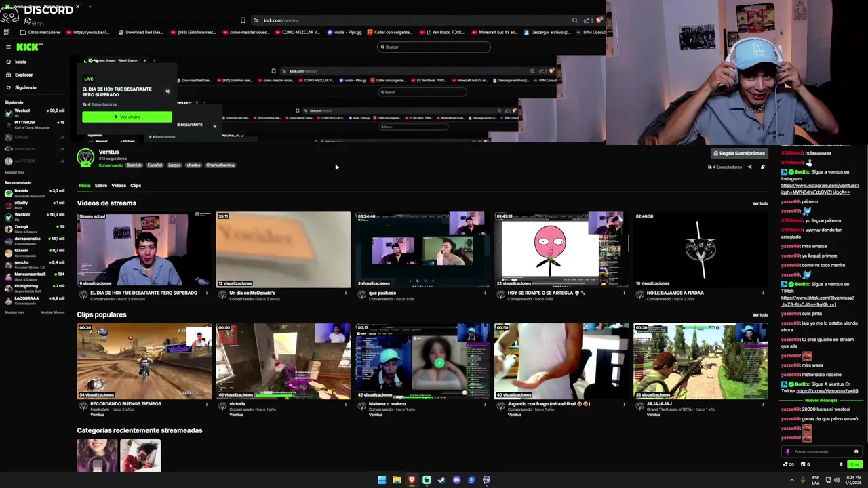
Task: Open chat settings gear icon
Action: (841, 464)
